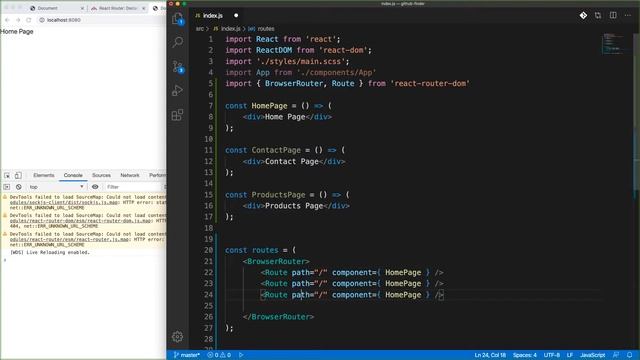Open the Search view in the activity bar

(x=178, y=42)
